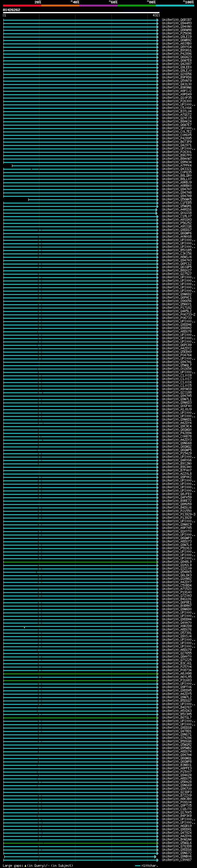This screenshot has height=868, width=197.
Task: Select the UniRef100_C1J0I8 label
Action: click(x=176, y=375)
